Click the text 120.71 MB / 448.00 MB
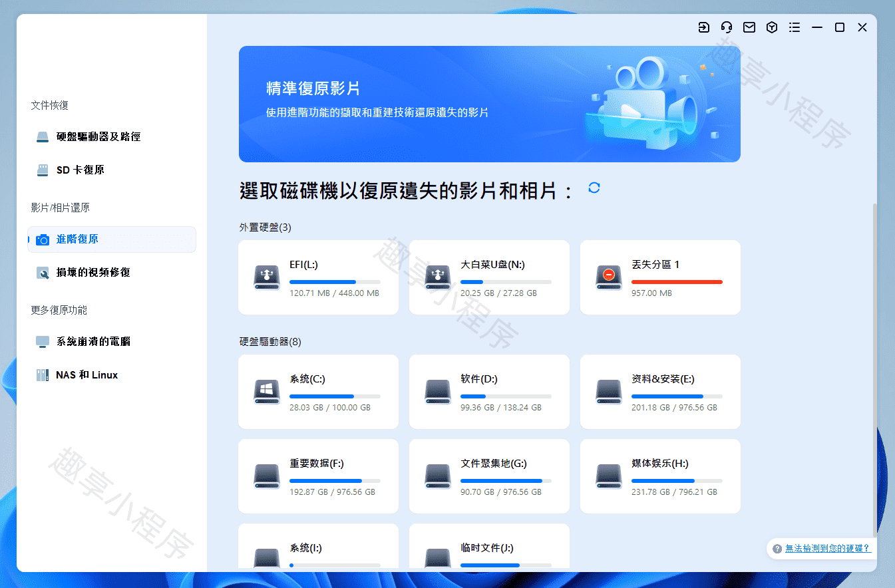This screenshot has height=588, width=895. pyautogui.click(x=334, y=293)
